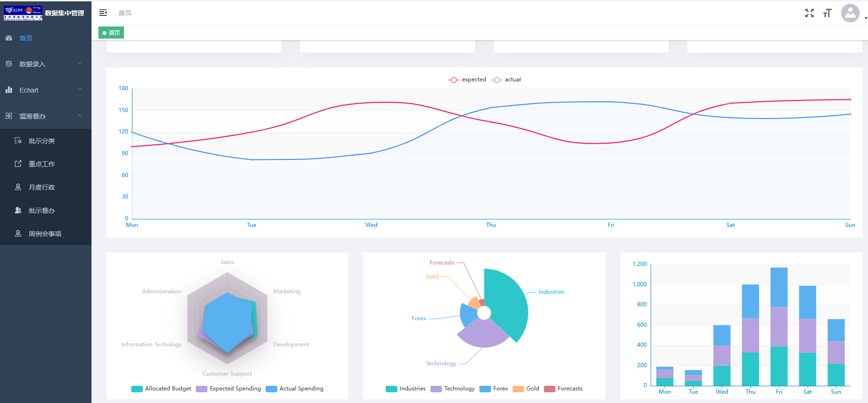Expand the 数据录入 submenu arrow
The width and height of the screenshot is (868, 403).
point(79,63)
